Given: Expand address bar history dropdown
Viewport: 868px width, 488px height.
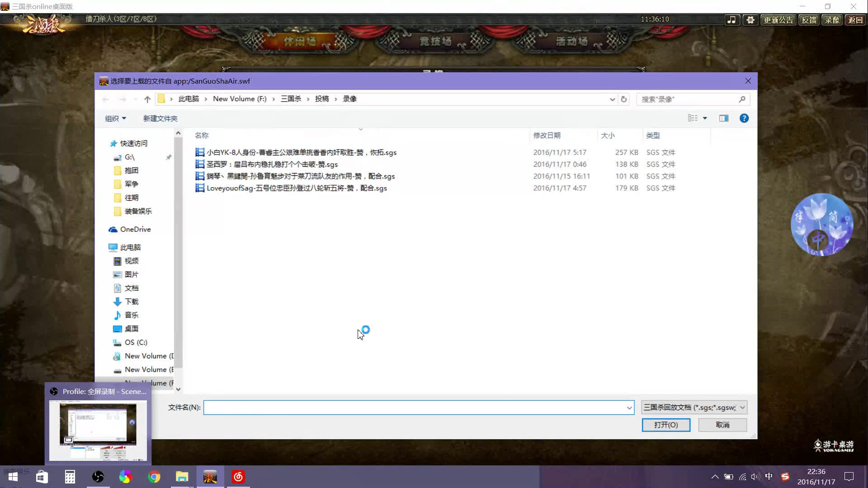Looking at the screenshot, I should (x=612, y=99).
